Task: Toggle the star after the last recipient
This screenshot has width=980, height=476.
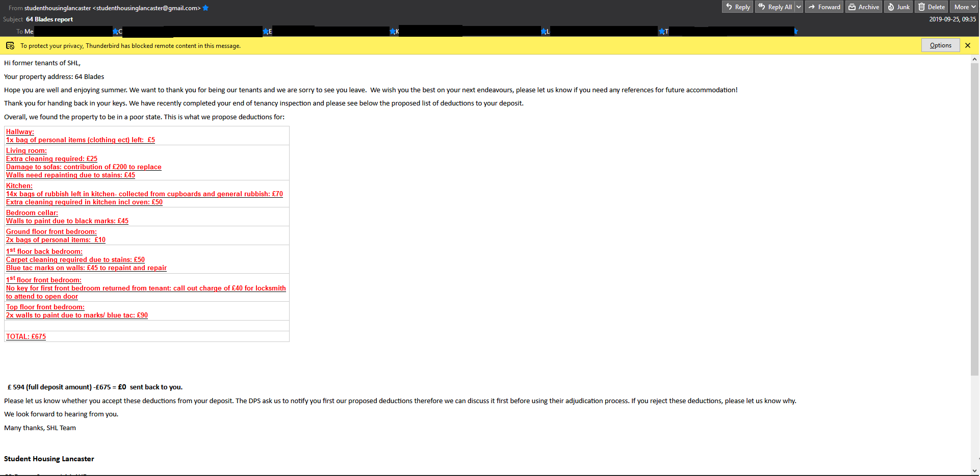Action: pyautogui.click(x=795, y=32)
